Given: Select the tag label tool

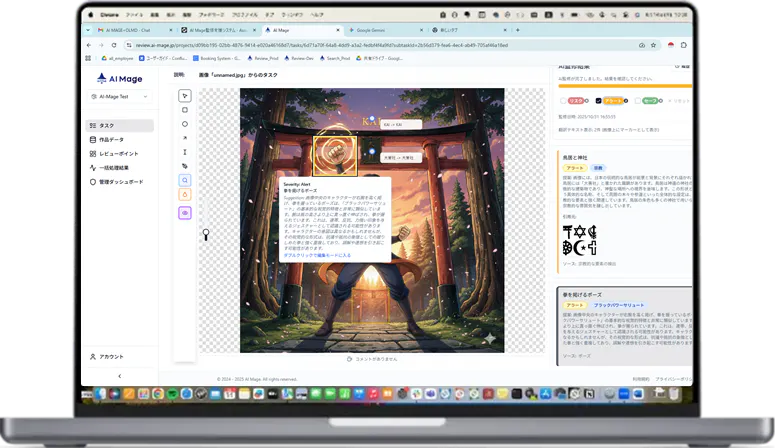Looking at the screenshot, I should [185, 166].
